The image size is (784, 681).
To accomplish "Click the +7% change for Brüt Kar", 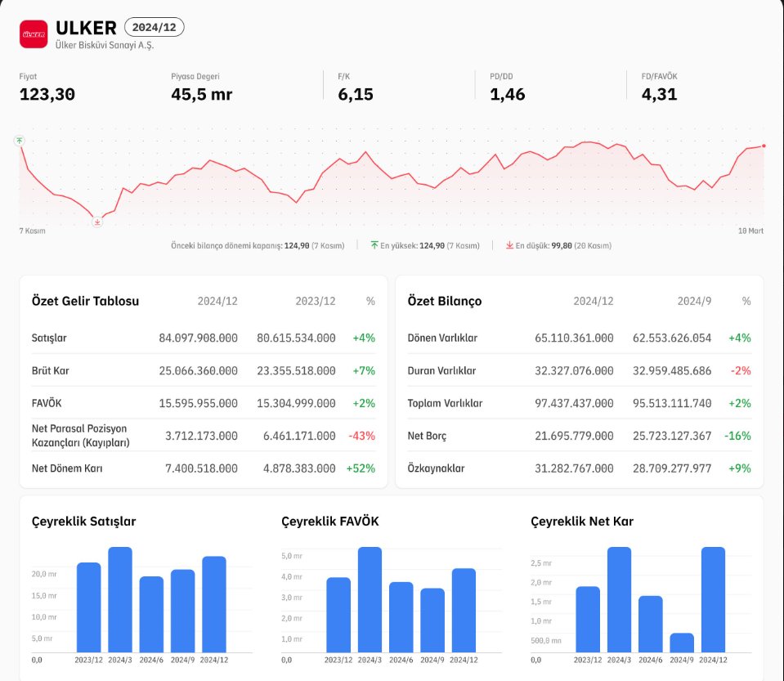I will point(364,370).
